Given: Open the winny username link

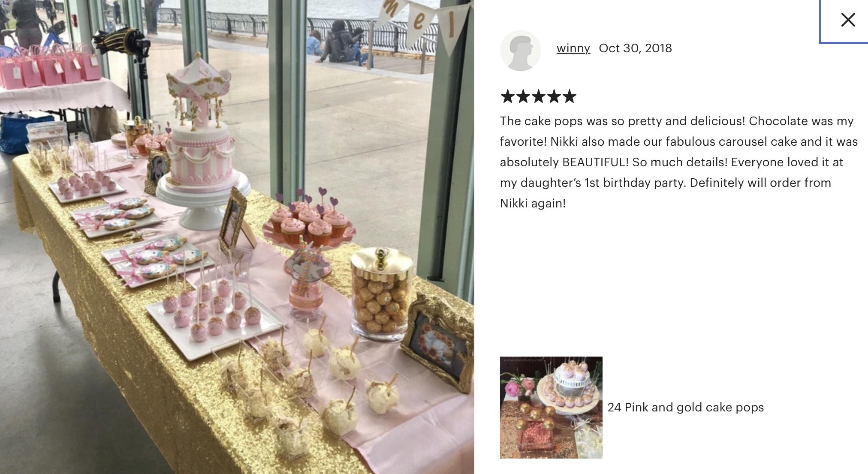Looking at the screenshot, I should tap(573, 48).
